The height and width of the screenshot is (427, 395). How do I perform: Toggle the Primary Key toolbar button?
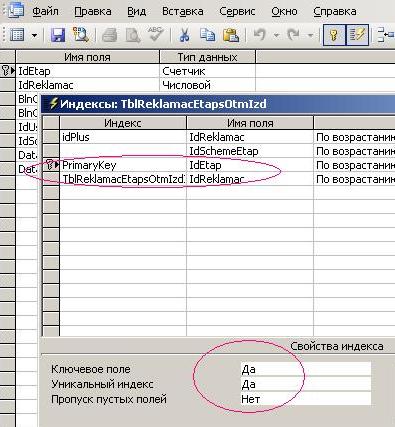coord(334,35)
